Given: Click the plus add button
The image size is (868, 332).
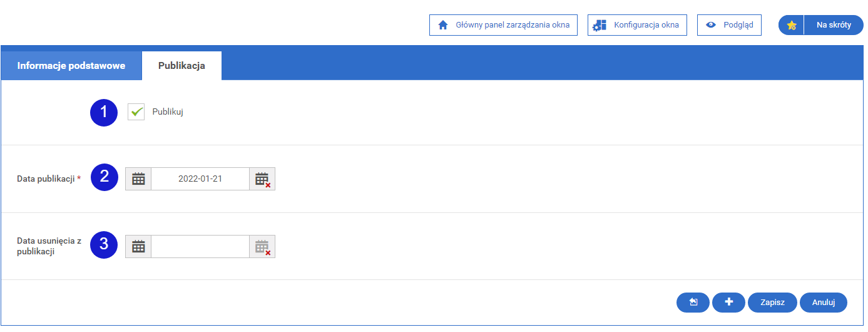Looking at the screenshot, I should click(x=728, y=302).
